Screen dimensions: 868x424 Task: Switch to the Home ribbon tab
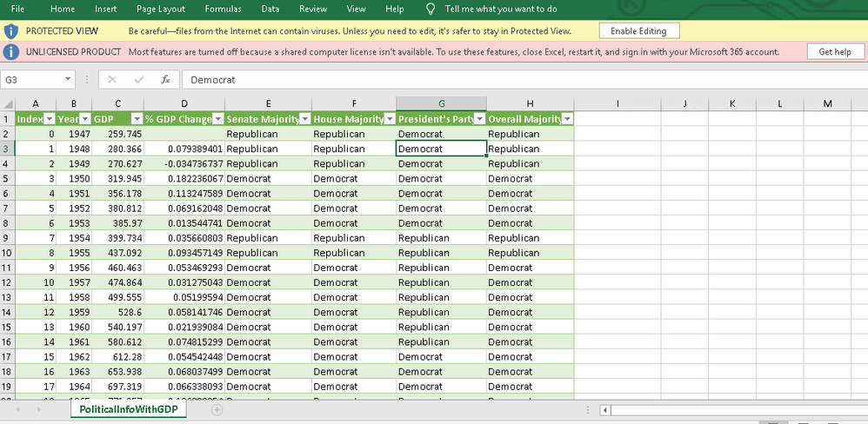click(63, 9)
